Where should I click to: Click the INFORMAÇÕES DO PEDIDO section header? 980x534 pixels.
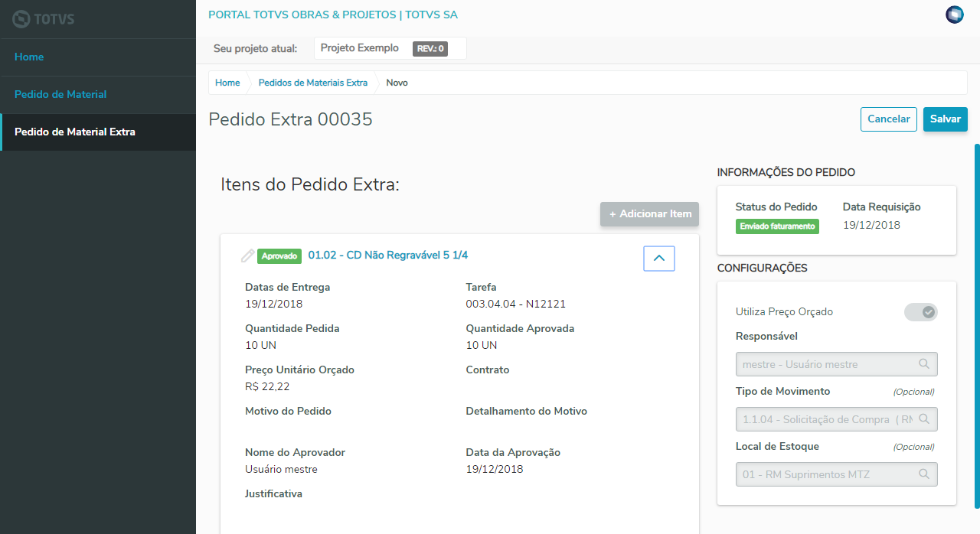(786, 173)
